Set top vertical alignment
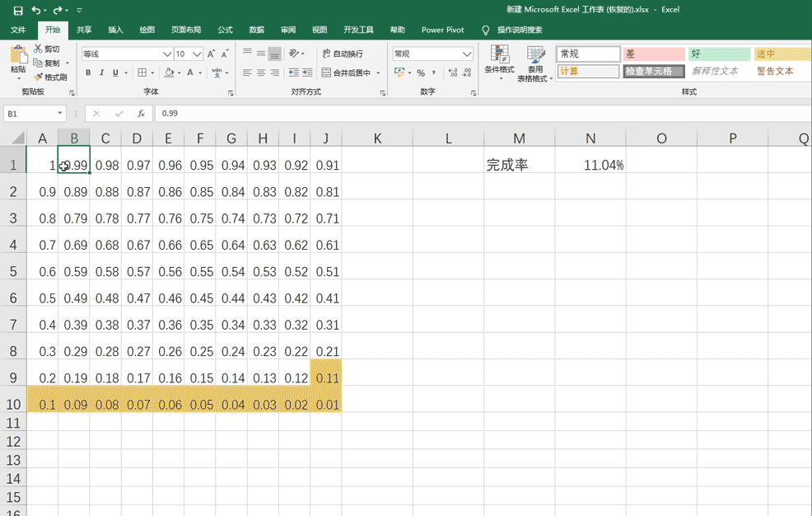Viewport: 812px width, 516px height. point(248,54)
